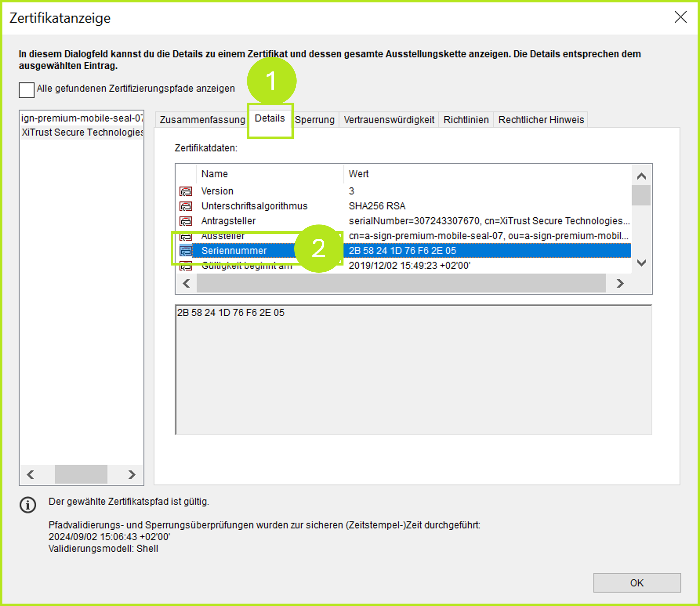The width and height of the screenshot is (700, 606).
Task: Click the info icon near validity message
Action: coord(28,505)
